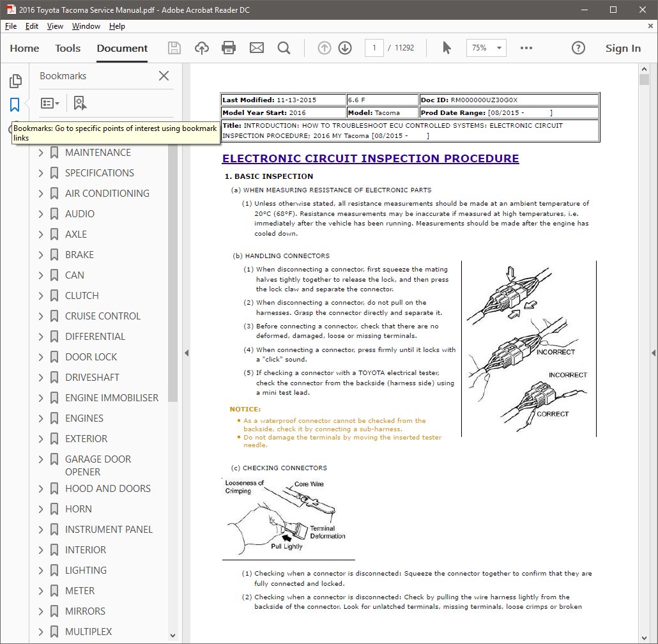Screen dimensions: 658x644
Task: Print the document with the printer icon
Action: point(229,48)
